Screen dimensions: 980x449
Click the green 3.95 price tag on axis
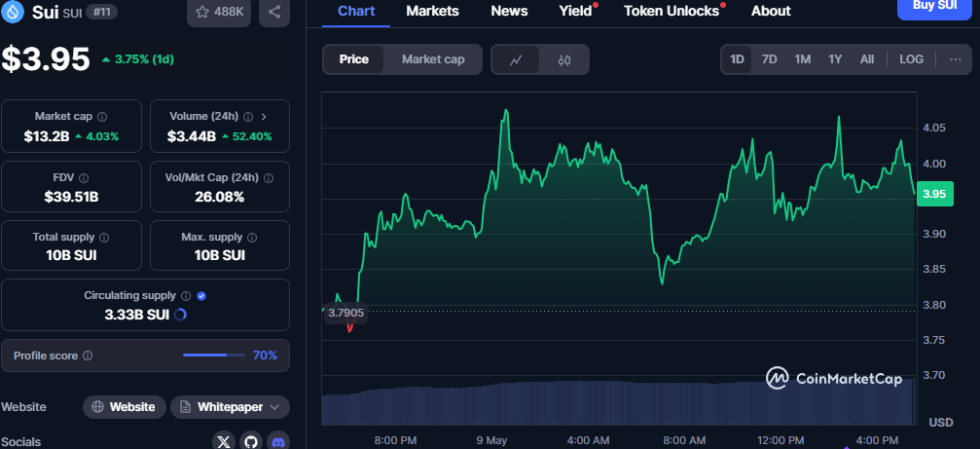(935, 194)
